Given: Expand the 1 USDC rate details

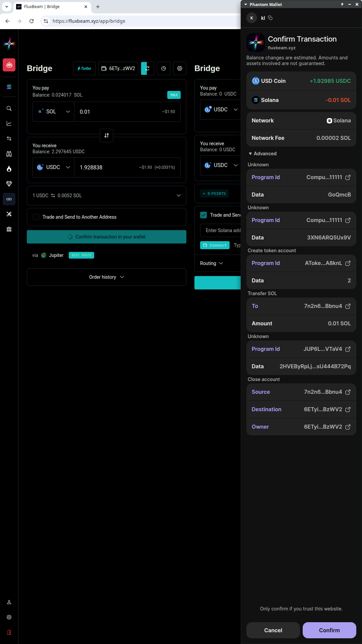Looking at the screenshot, I should tap(178, 196).
